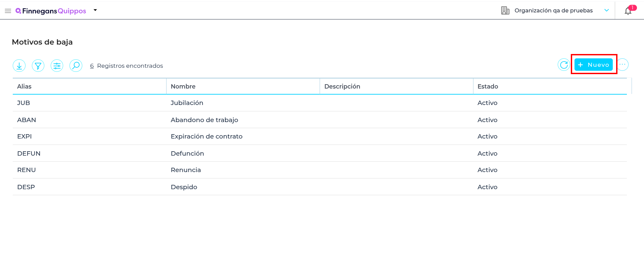Expand the Finnegans Quippos app dropdown arrow
The height and width of the screenshot is (266, 644).
[x=95, y=10]
